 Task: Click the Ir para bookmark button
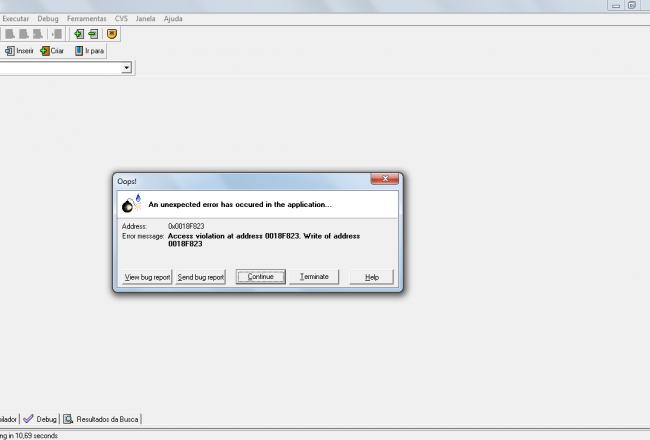point(89,51)
